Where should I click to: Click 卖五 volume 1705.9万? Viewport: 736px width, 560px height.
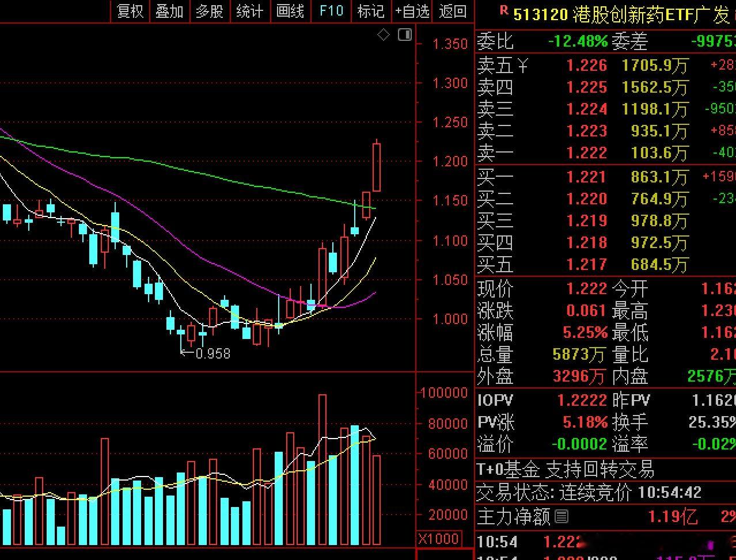click(x=655, y=66)
